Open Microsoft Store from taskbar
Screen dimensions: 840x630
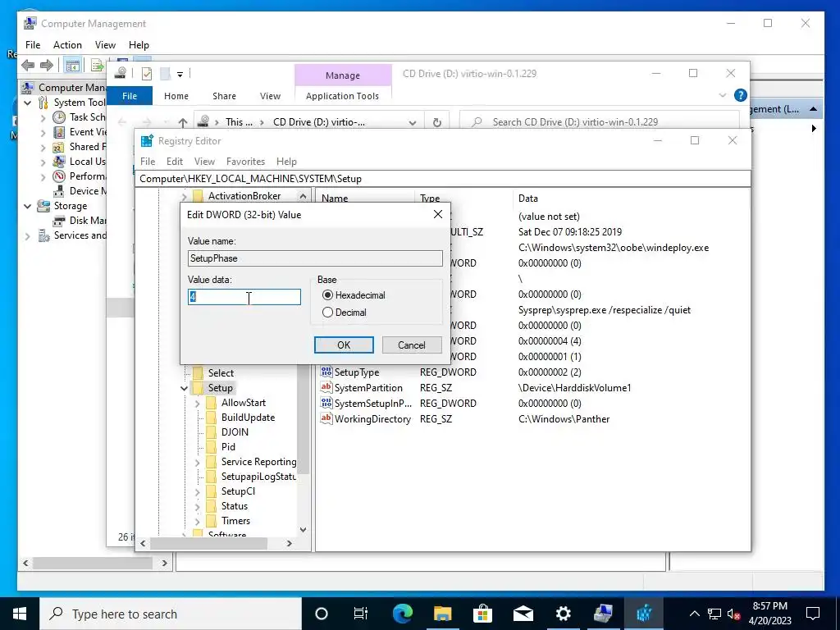click(x=482, y=614)
